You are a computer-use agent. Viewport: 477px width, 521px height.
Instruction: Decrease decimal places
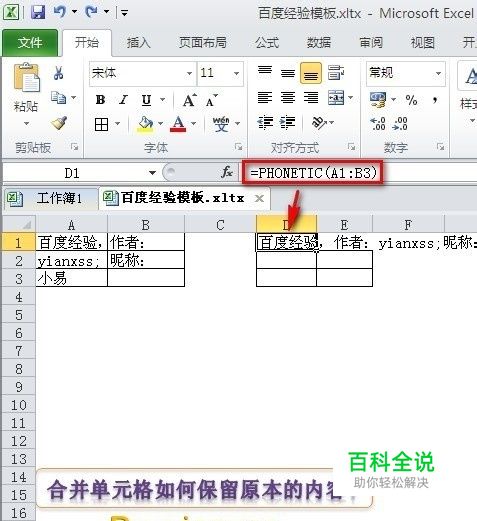[400, 124]
